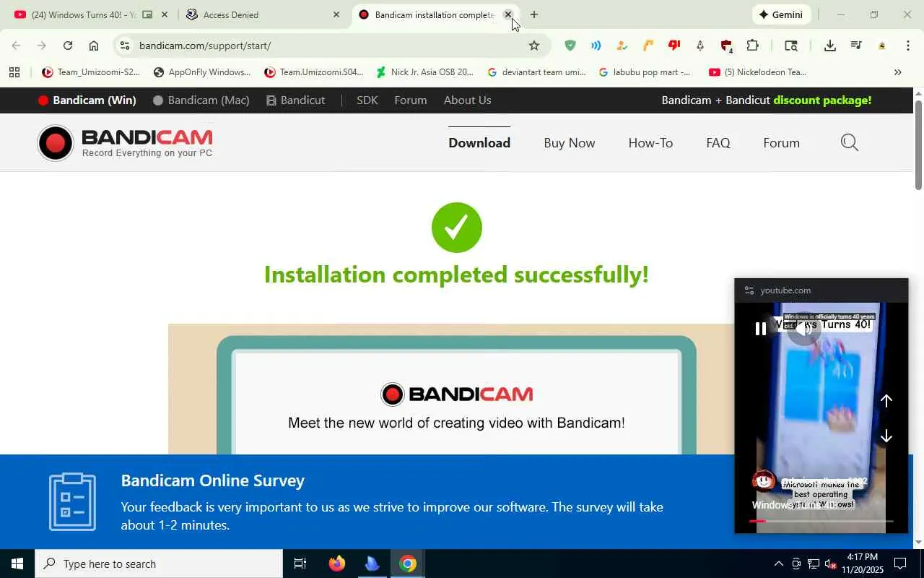Open the Chrome profile avatar

click(x=882, y=46)
